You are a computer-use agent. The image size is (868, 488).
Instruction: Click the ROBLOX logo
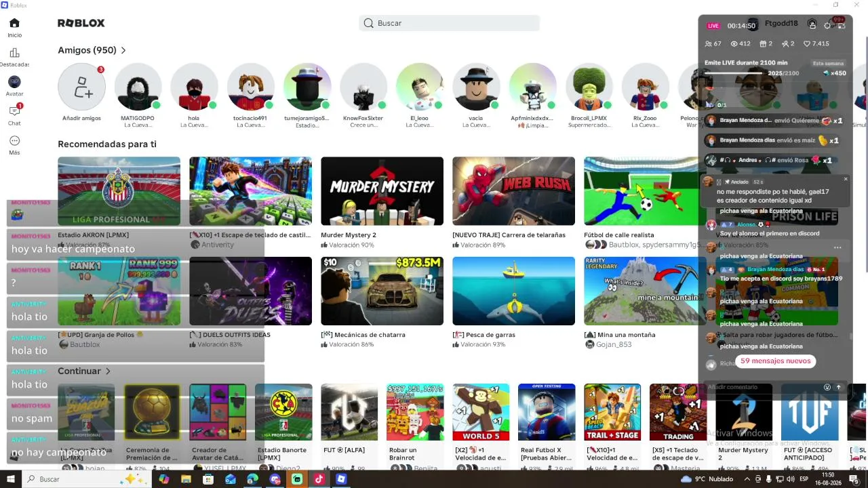(x=81, y=23)
